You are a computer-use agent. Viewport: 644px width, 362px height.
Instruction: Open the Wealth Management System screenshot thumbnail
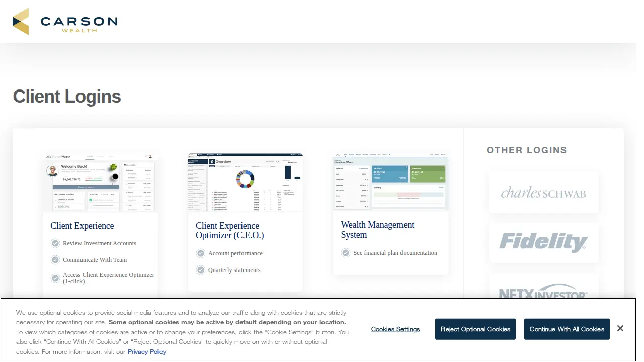coord(390,182)
